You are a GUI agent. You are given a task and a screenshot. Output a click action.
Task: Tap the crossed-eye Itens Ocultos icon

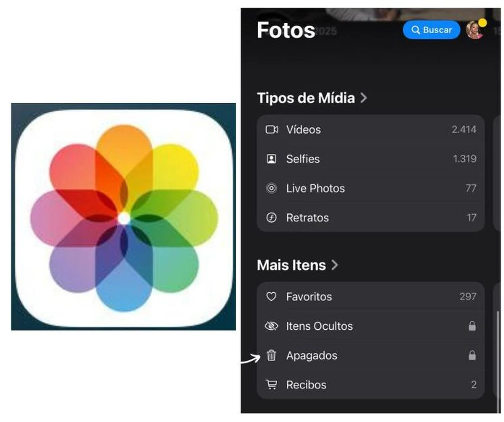[271, 326]
